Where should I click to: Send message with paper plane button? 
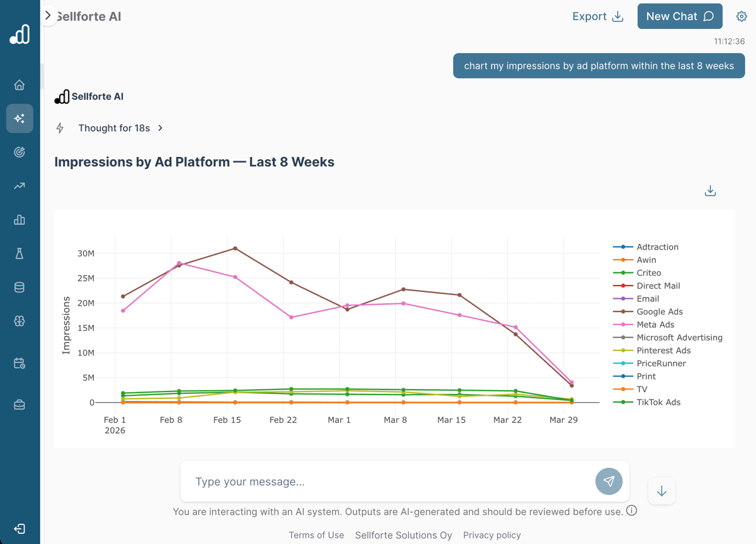609,482
